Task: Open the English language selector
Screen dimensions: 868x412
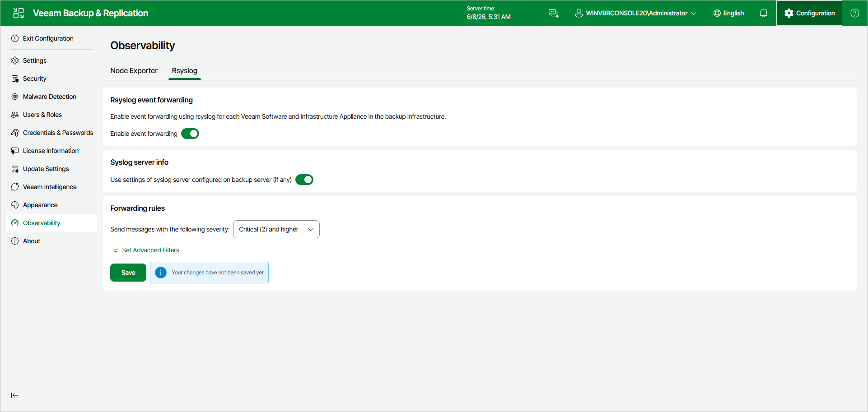Action: click(x=728, y=13)
